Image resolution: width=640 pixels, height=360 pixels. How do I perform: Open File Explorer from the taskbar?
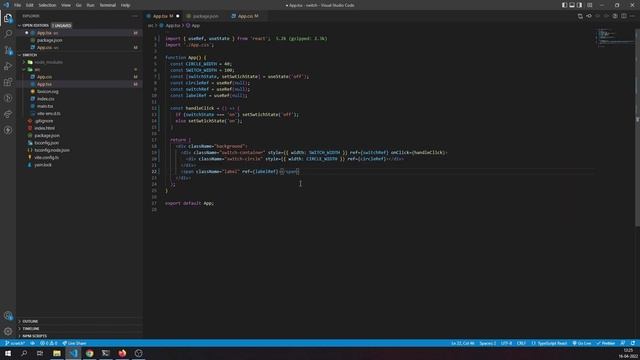pyautogui.click(x=57, y=353)
